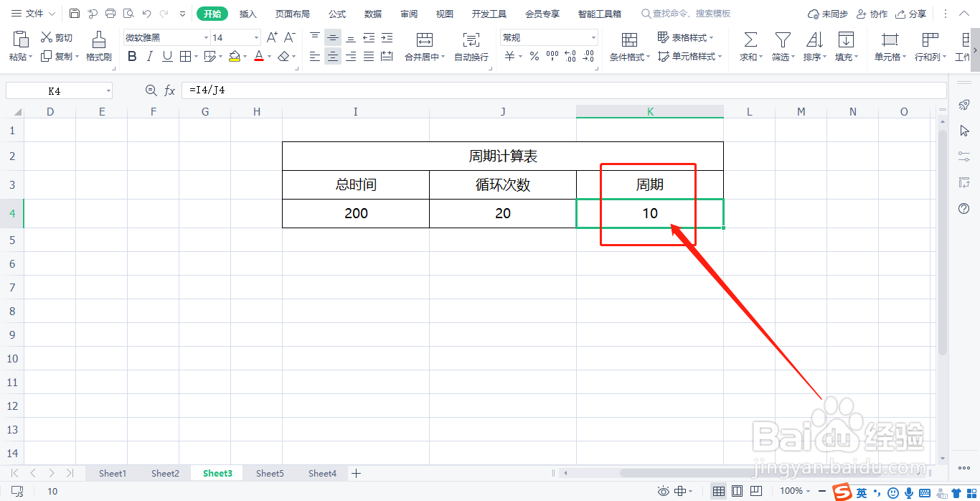Toggle bold formatting
The image size is (980, 501).
131,56
